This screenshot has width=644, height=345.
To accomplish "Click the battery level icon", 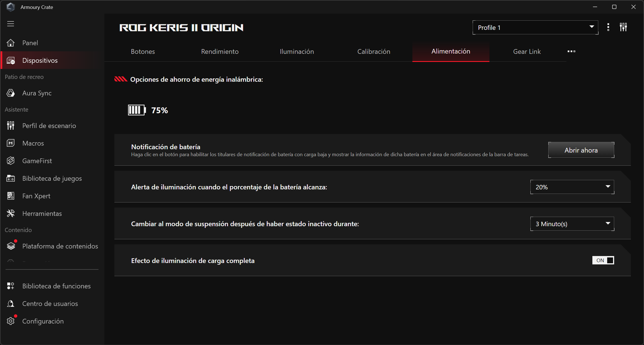I will tap(137, 110).
